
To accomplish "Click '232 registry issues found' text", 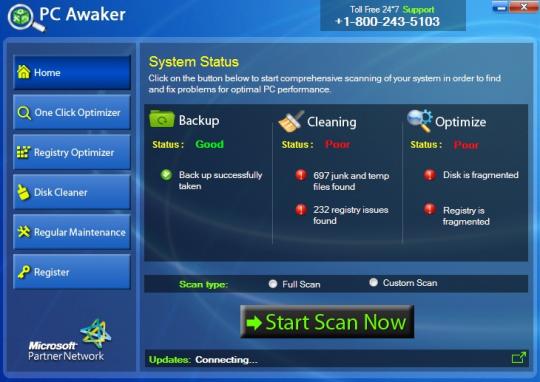I will (351, 215).
